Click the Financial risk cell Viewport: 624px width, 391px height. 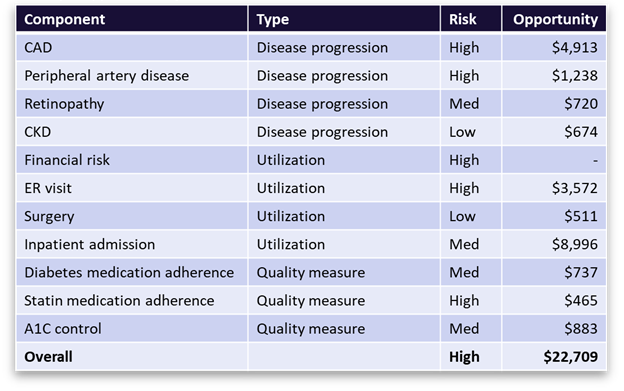[132, 160]
